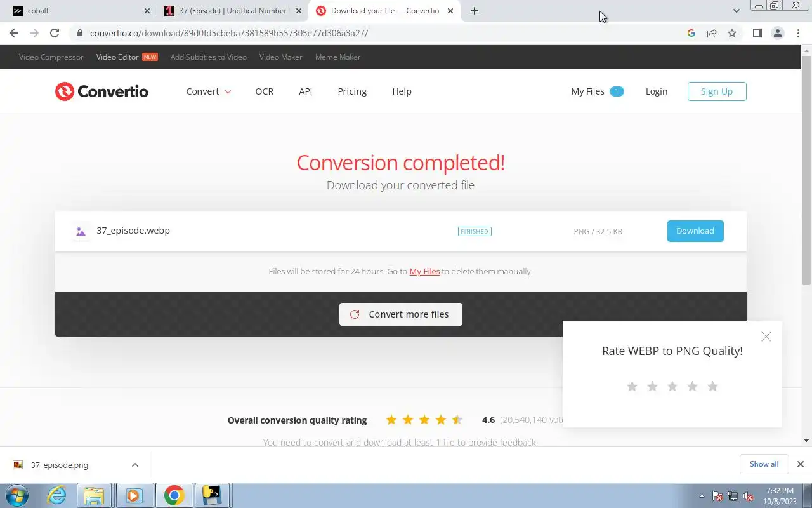Click the address bar URL
812x508 pixels.
[229, 33]
